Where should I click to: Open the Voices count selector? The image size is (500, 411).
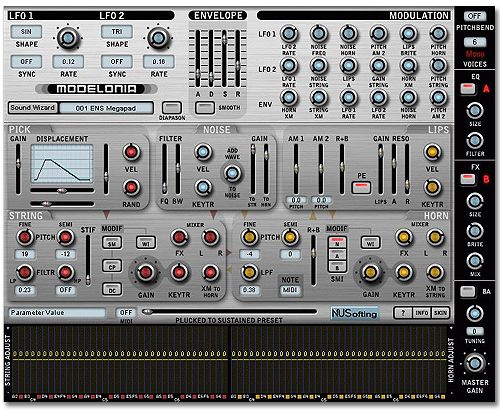point(475,42)
